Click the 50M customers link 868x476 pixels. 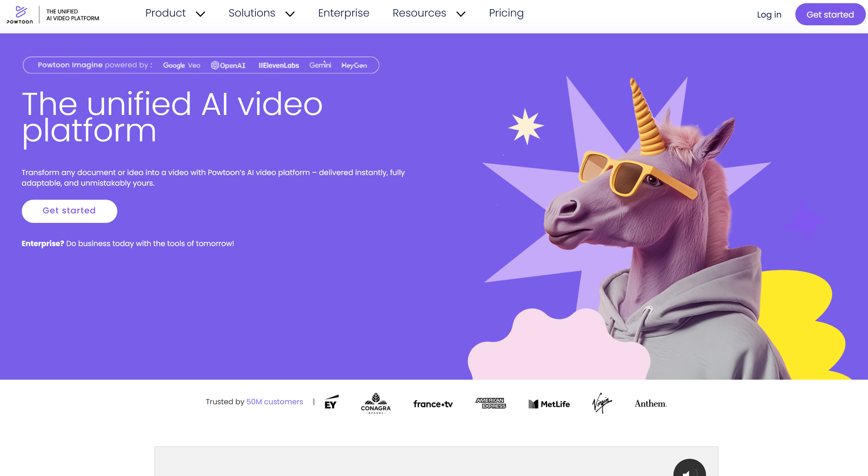pyautogui.click(x=275, y=402)
